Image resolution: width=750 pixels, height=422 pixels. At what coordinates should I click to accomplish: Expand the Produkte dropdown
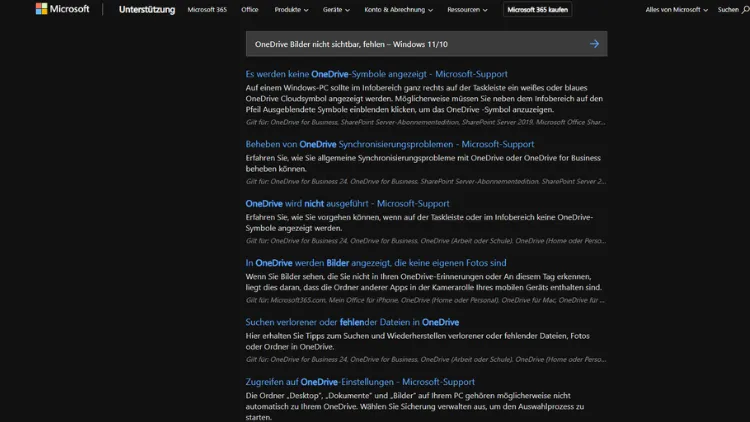(291, 10)
